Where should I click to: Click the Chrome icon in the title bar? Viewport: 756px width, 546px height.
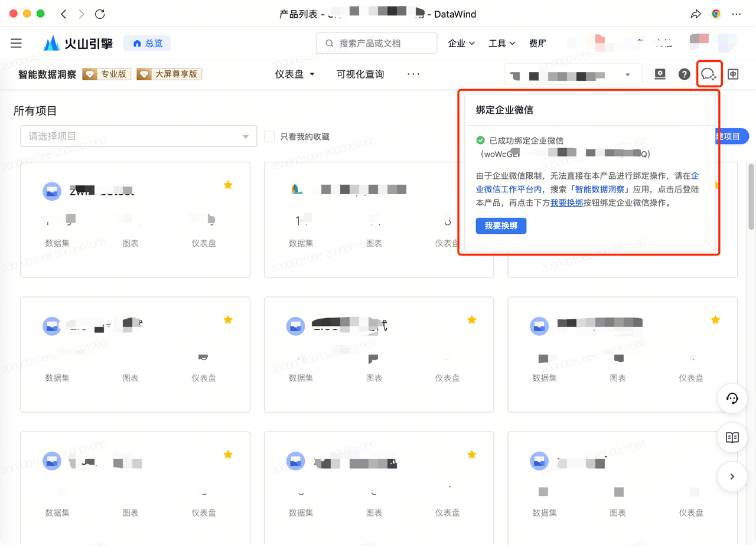coord(716,14)
